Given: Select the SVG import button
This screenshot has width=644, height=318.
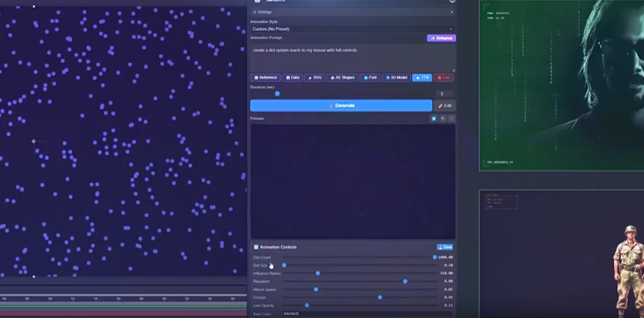Looking at the screenshot, I should pos(315,77).
